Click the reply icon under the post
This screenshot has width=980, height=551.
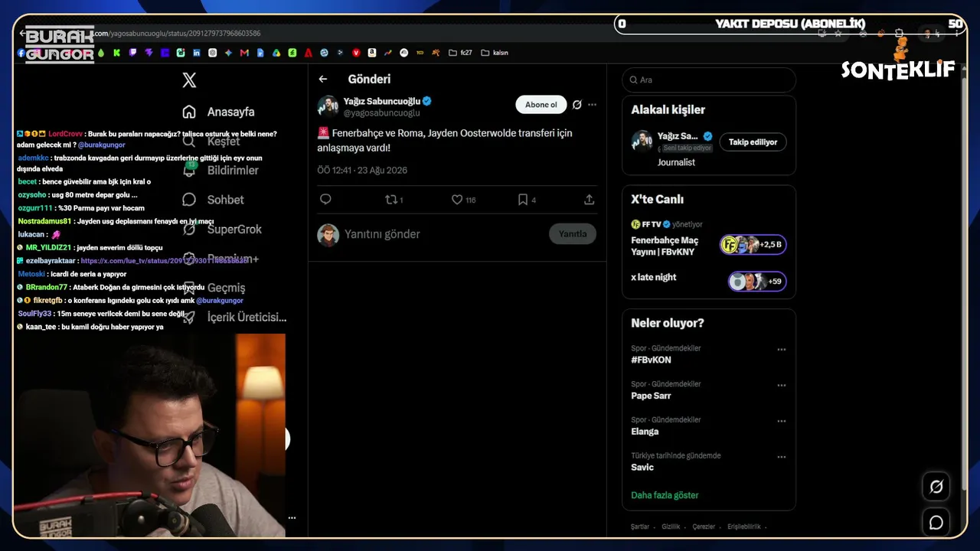click(x=325, y=200)
